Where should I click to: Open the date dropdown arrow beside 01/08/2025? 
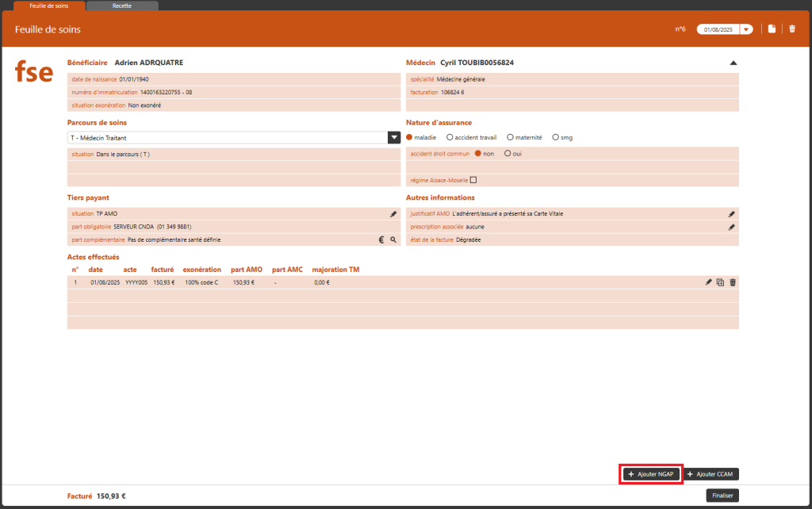coord(745,29)
